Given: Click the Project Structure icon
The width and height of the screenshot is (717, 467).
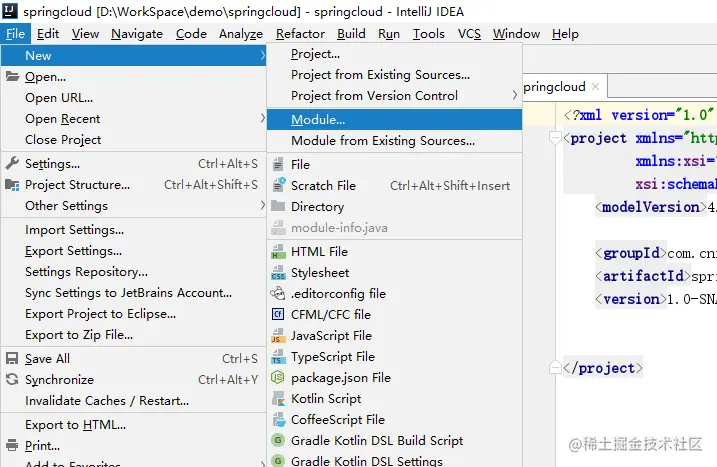Looking at the screenshot, I should tap(12, 185).
